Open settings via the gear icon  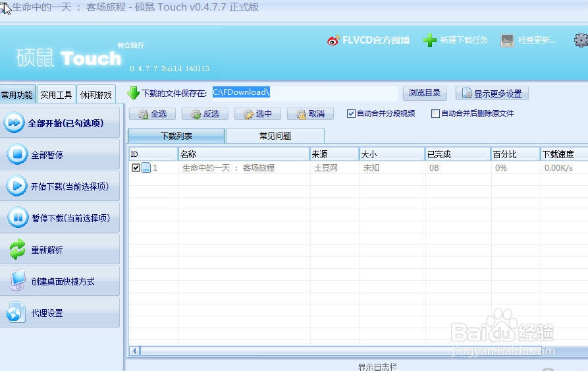(x=581, y=40)
